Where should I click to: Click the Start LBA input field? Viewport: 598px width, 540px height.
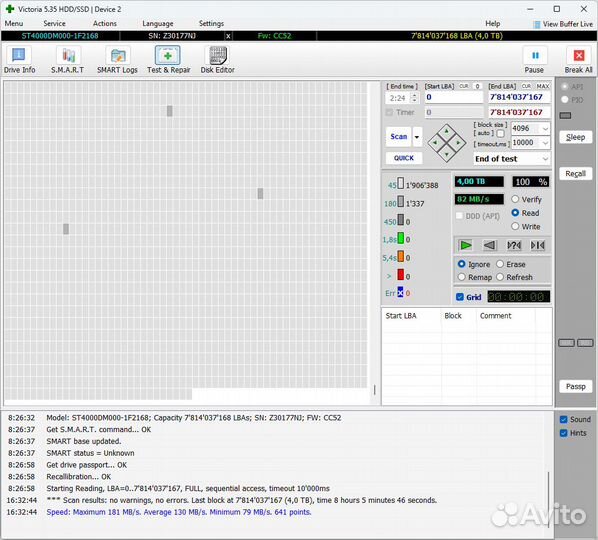[x=454, y=97]
